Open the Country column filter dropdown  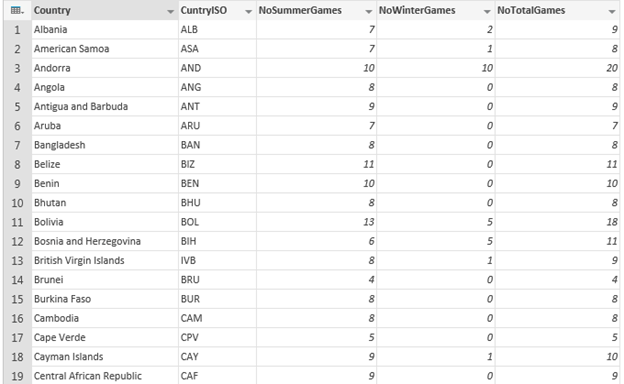point(170,12)
